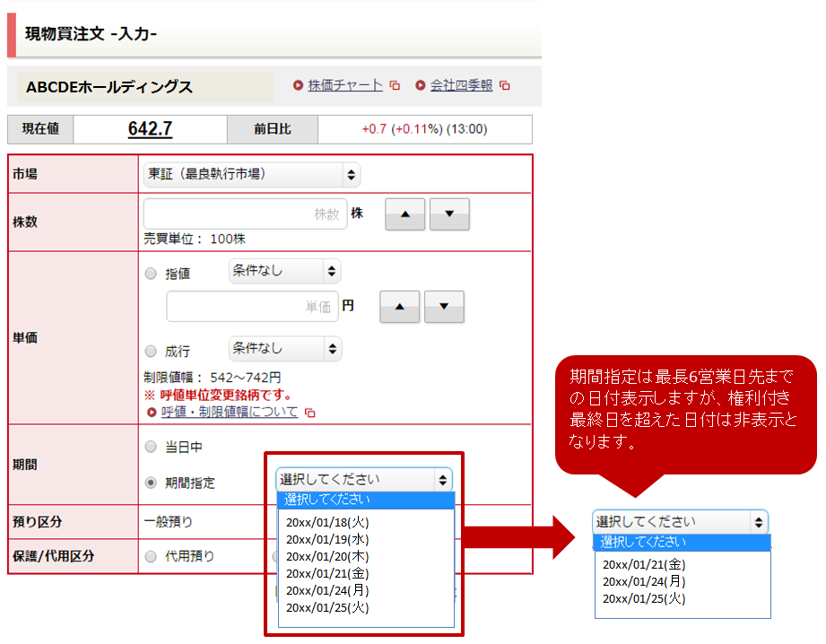Click the red arrow bullet before 呼値・制限値幅について
Screen dimensions: 826x644
click(152, 413)
